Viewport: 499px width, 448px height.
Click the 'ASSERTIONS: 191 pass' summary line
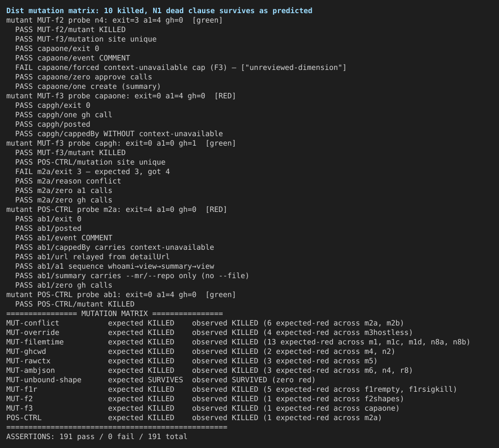(x=97, y=436)
